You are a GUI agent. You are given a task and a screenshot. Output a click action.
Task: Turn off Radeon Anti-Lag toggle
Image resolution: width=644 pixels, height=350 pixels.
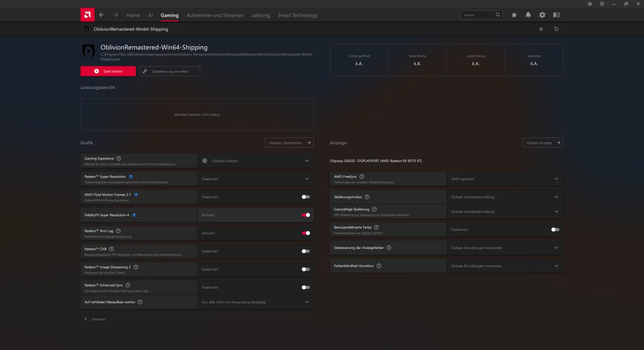pos(306,233)
